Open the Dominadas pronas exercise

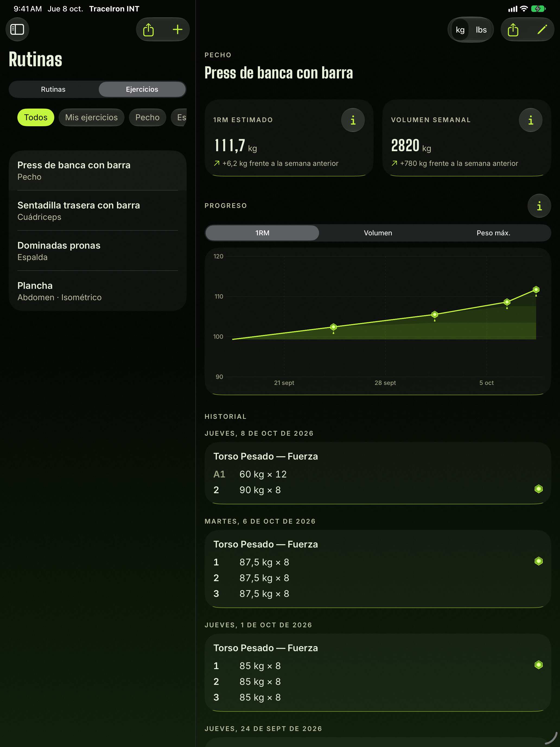coord(98,251)
